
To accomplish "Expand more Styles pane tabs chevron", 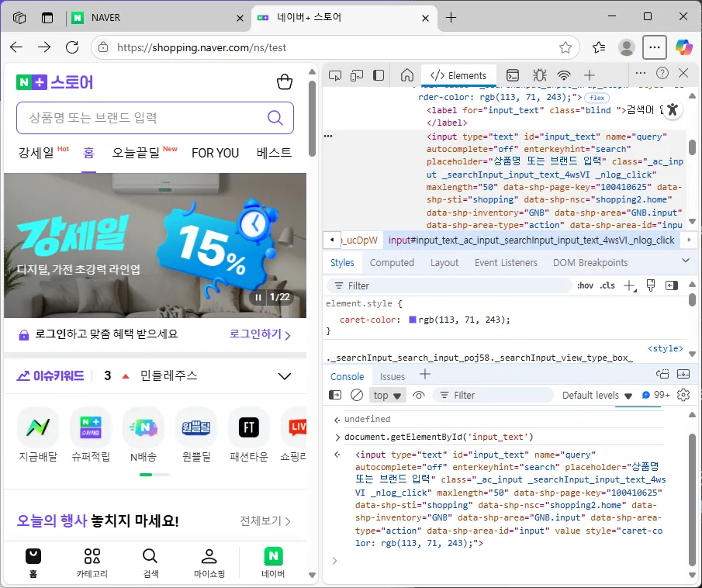I will pyautogui.click(x=686, y=261).
